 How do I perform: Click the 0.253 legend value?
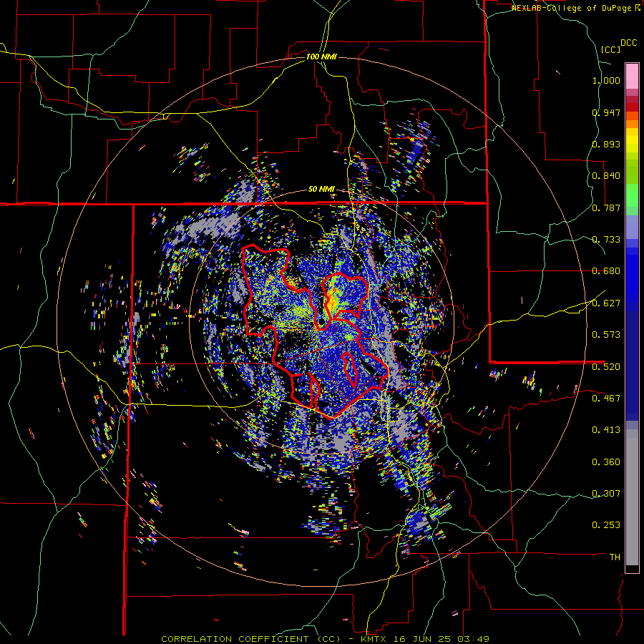(x=606, y=525)
